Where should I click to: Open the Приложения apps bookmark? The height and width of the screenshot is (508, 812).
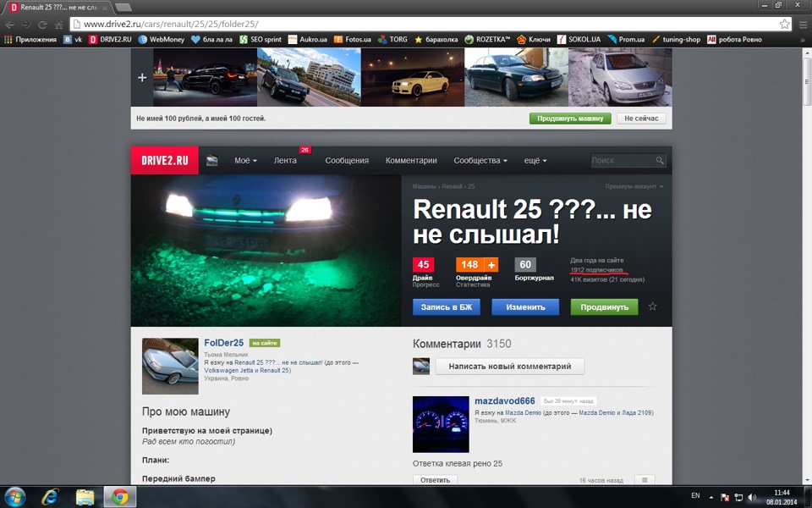point(30,40)
